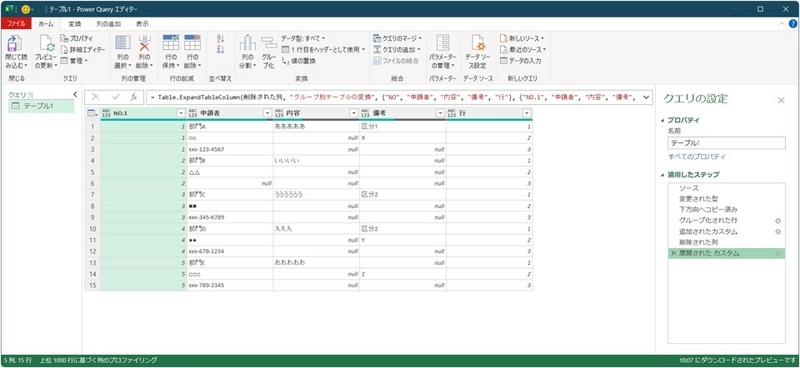Switch to the 列の追加 ribbon tab

pos(109,23)
